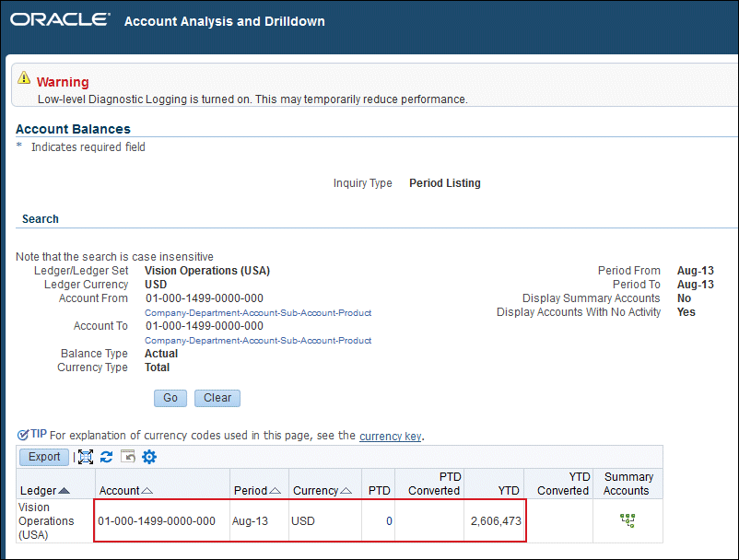
Task: Click the YTD value 2,606,473
Action: point(496,521)
